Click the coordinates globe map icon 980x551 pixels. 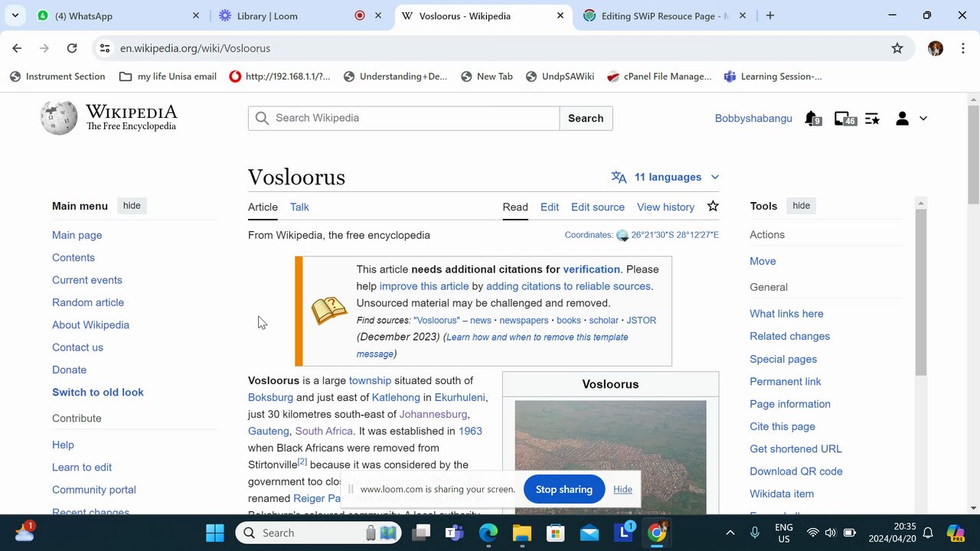point(622,235)
